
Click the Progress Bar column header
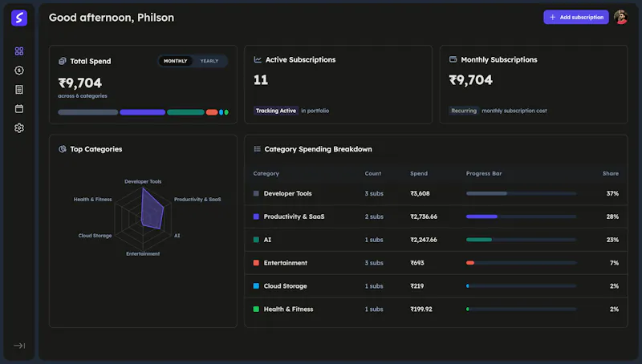click(x=484, y=173)
